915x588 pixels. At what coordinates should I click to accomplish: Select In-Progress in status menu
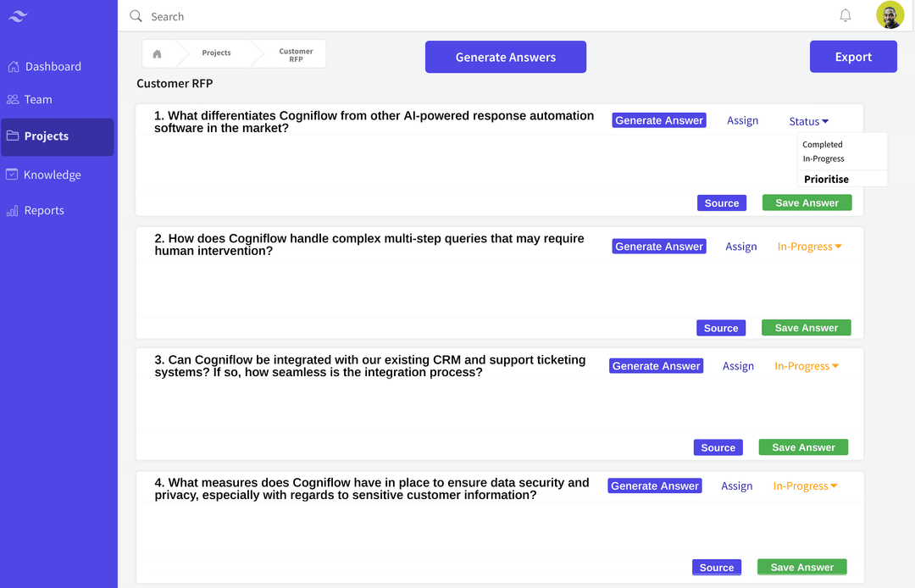click(823, 158)
